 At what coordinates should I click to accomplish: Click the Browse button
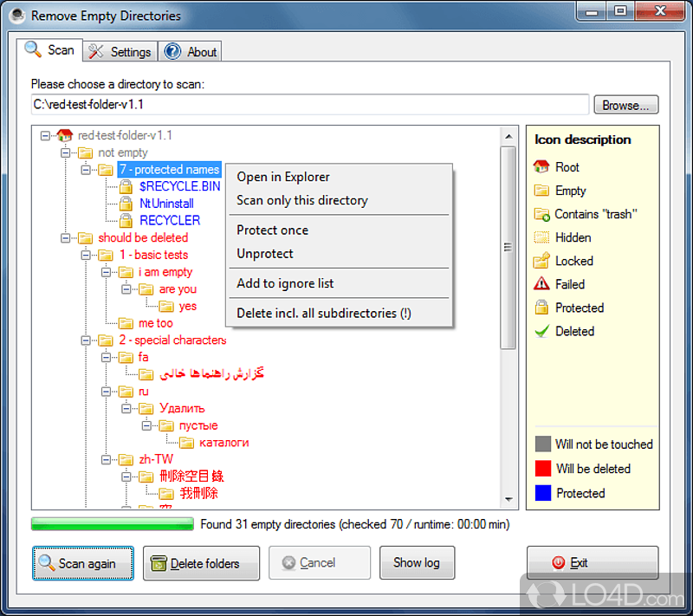coord(625,104)
